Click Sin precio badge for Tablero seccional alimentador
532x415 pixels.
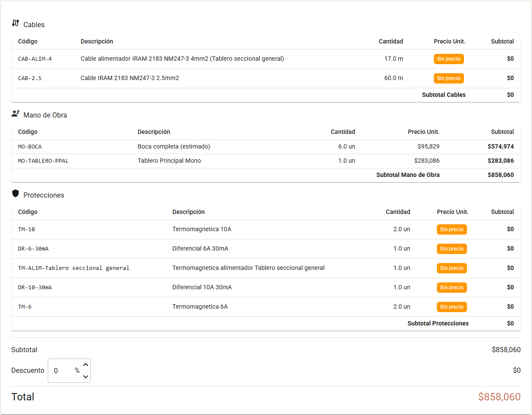(x=452, y=268)
